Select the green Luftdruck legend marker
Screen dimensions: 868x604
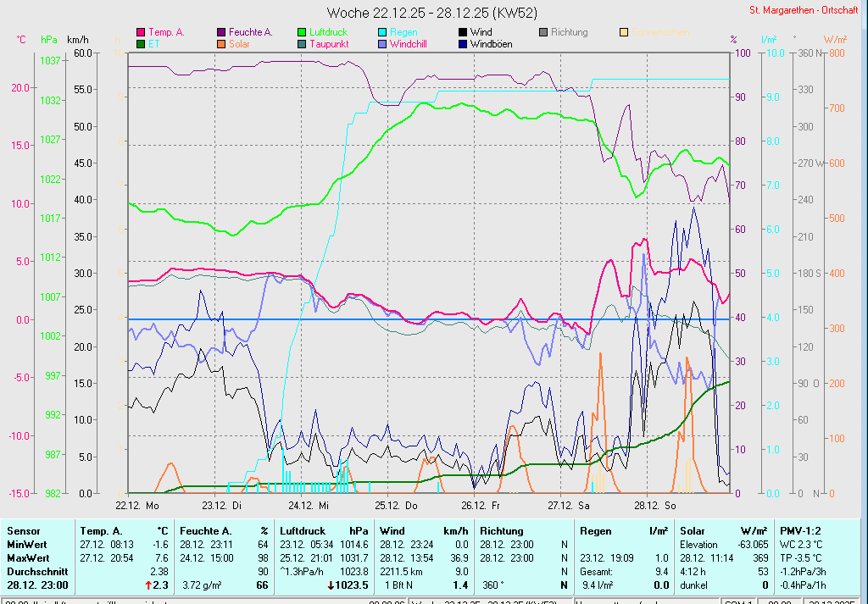pyautogui.click(x=302, y=32)
